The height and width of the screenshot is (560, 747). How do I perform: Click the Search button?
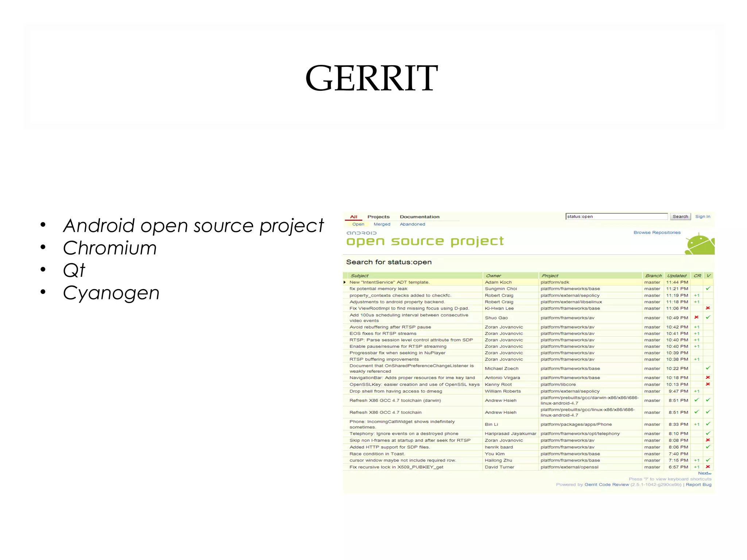tap(680, 217)
